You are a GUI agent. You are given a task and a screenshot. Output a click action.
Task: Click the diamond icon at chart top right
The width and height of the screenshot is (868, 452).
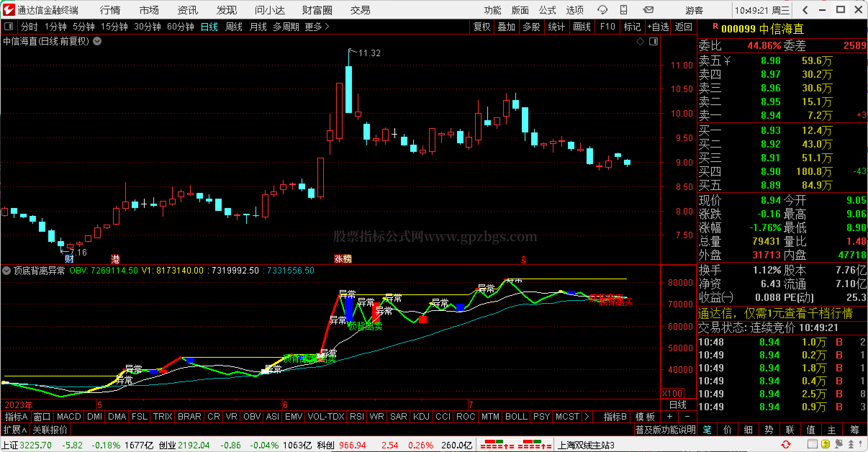click(x=640, y=42)
